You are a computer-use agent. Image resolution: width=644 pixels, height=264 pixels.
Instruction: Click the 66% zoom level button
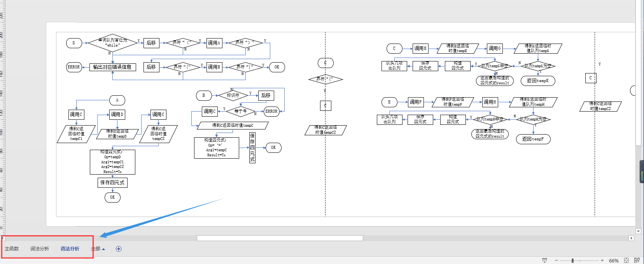click(614, 261)
